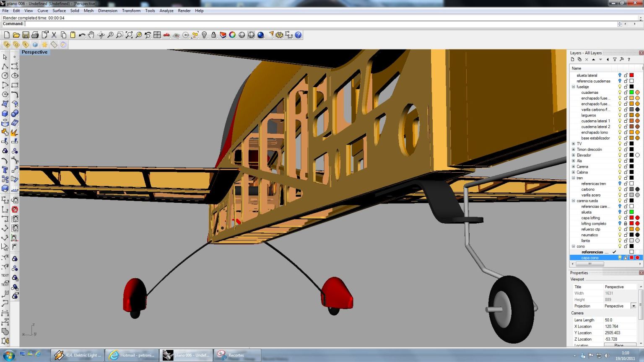Image resolution: width=644 pixels, height=362 pixels.
Task: Select the Pan hand tool
Action: pyautogui.click(x=91, y=35)
